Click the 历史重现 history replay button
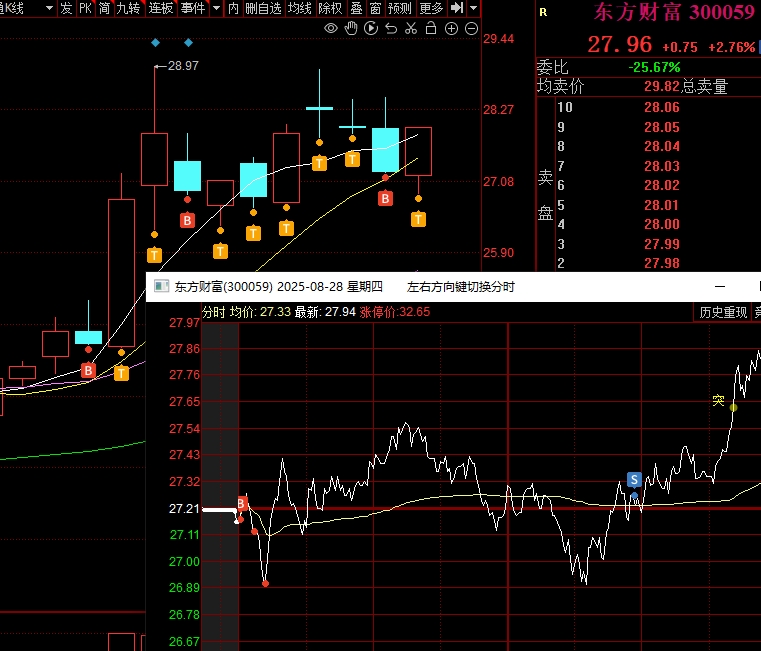The height and width of the screenshot is (651, 761). 723,313
